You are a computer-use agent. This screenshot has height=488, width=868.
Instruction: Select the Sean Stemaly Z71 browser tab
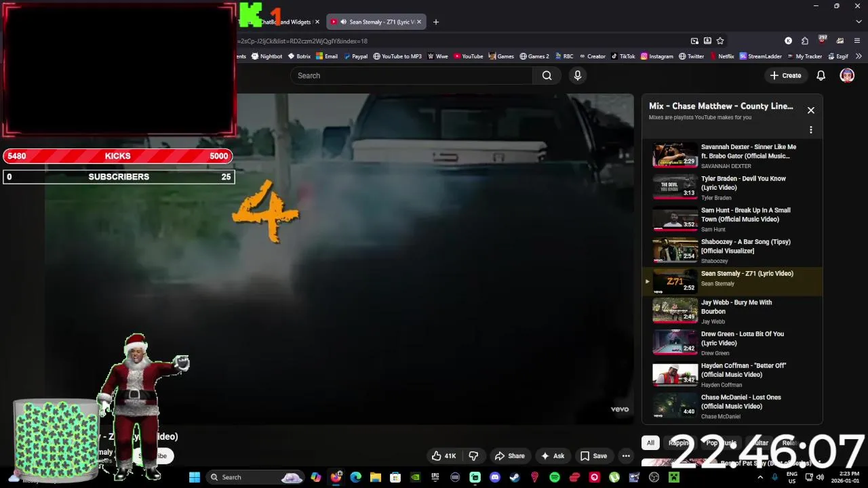376,22
